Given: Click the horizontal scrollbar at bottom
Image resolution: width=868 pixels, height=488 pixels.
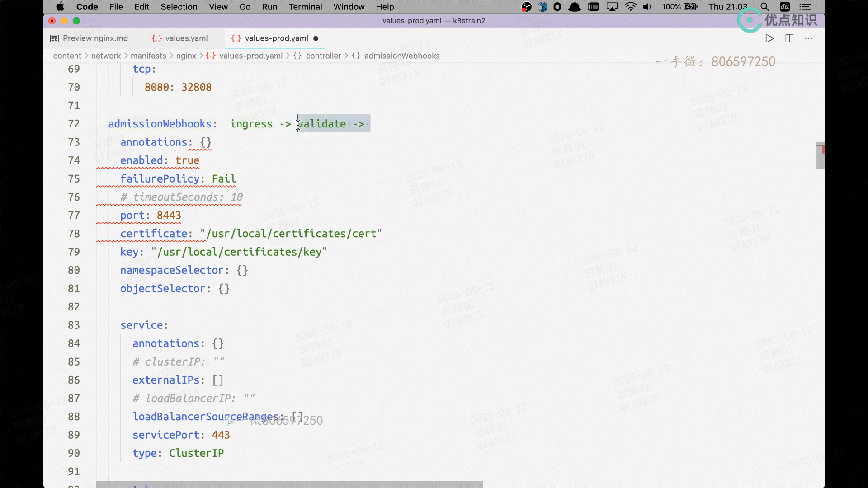Looking at the screenshot, I should (x=289, y=484).
